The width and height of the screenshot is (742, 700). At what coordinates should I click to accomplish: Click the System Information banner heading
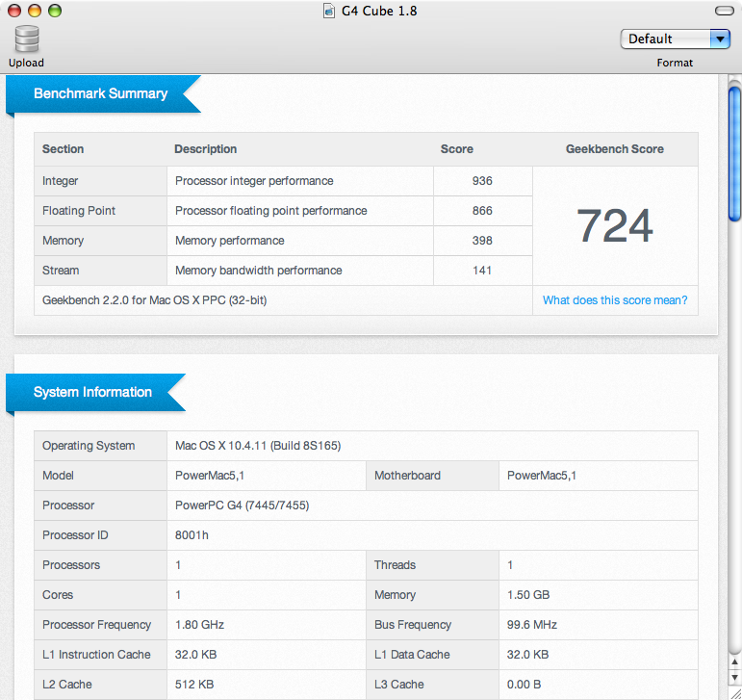(92, 392)
